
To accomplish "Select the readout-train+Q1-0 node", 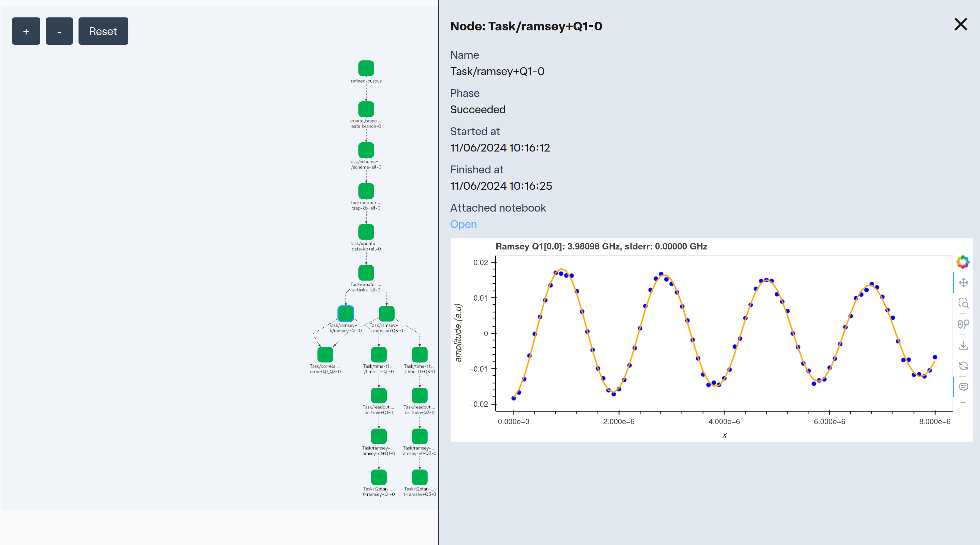I will [379, 396].
